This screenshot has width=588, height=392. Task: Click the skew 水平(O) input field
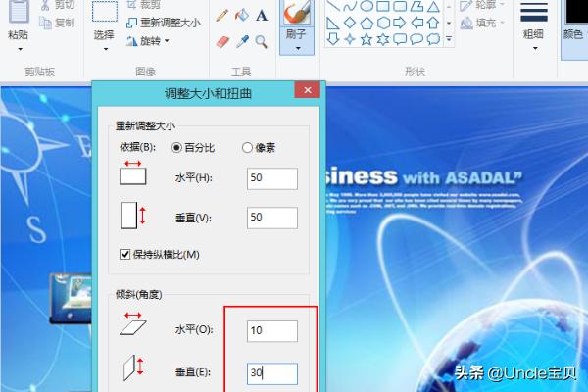point(272,331)
